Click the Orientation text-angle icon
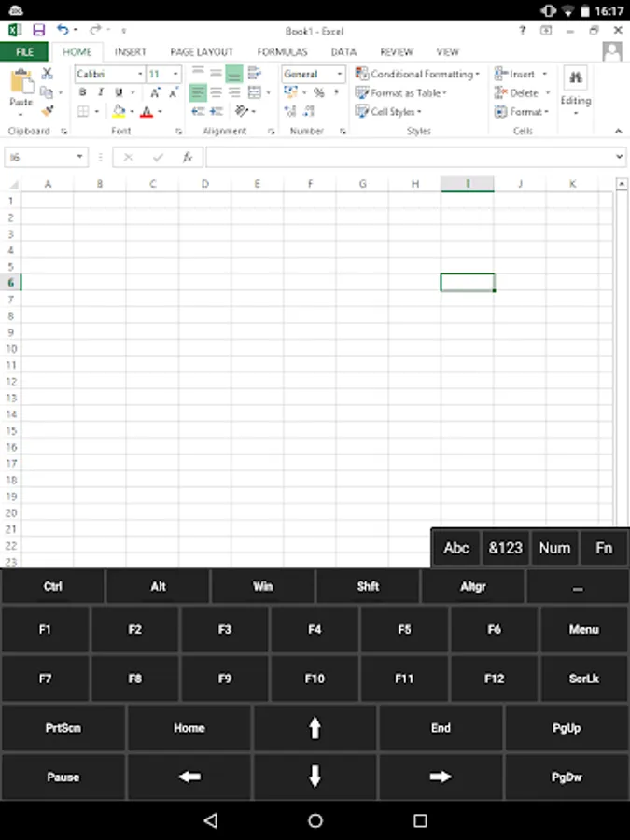Viewport: 630px width, 840px height. (242, 111)
